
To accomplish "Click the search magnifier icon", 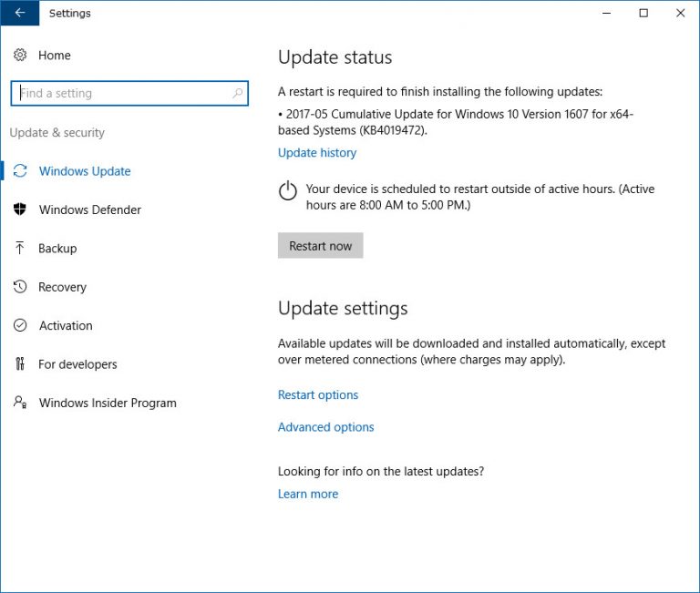I will (x=238, y=93).
